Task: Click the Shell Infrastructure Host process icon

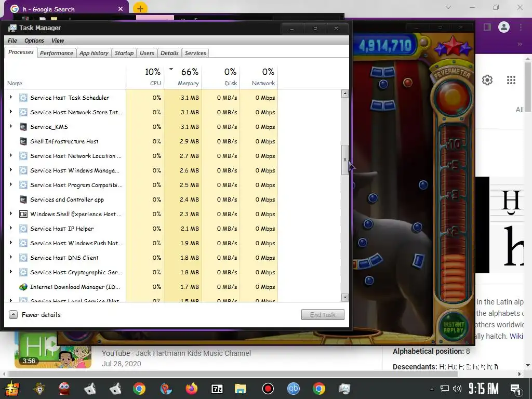Action: [23, 141]
